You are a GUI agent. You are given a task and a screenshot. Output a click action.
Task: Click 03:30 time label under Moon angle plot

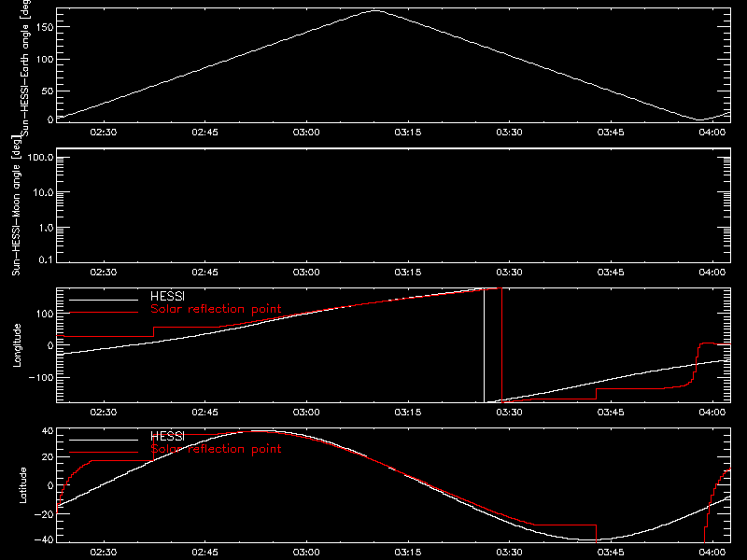(509, 273)
